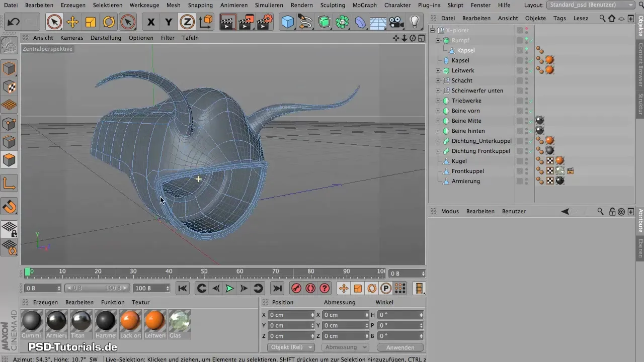Toggle the Y axis lock

point(169,22)
